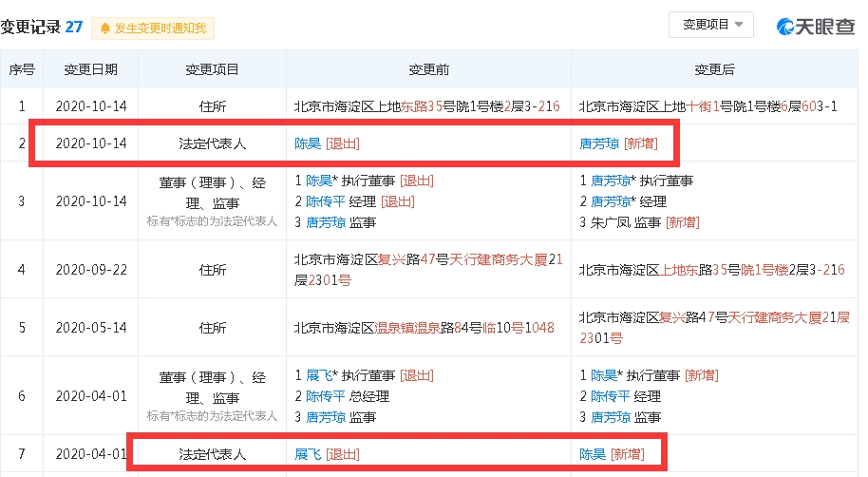Screen dimensions: 868x477
Task: Click the 变更日期 column header
Action: (91, 70)
